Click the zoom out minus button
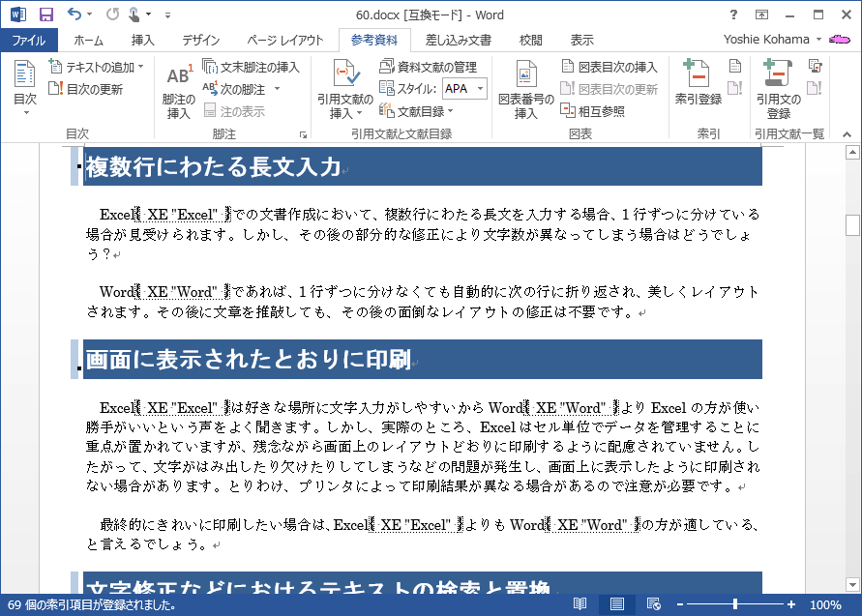The width and height of the screenshot is (862, 616). (x=680, y=604)
